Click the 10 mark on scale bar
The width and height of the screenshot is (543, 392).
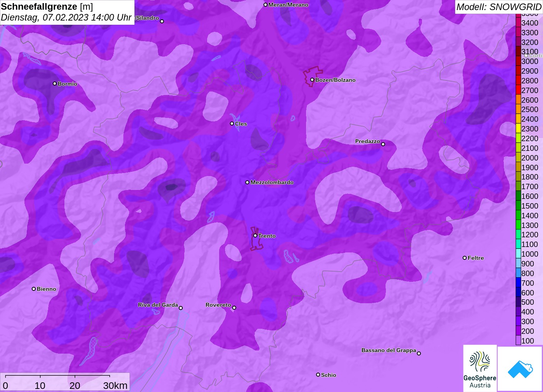point(40,385)
